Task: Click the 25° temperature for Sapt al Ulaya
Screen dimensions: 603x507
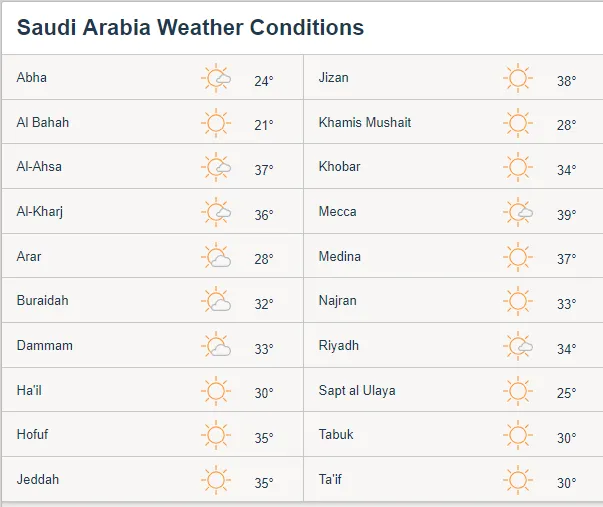Action: click(x=566, y=393)
